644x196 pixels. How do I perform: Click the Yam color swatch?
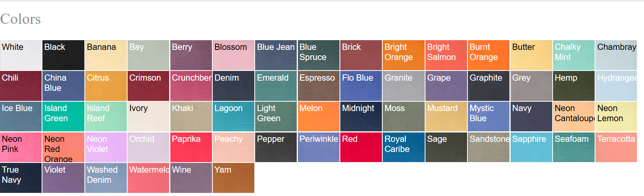233,178
